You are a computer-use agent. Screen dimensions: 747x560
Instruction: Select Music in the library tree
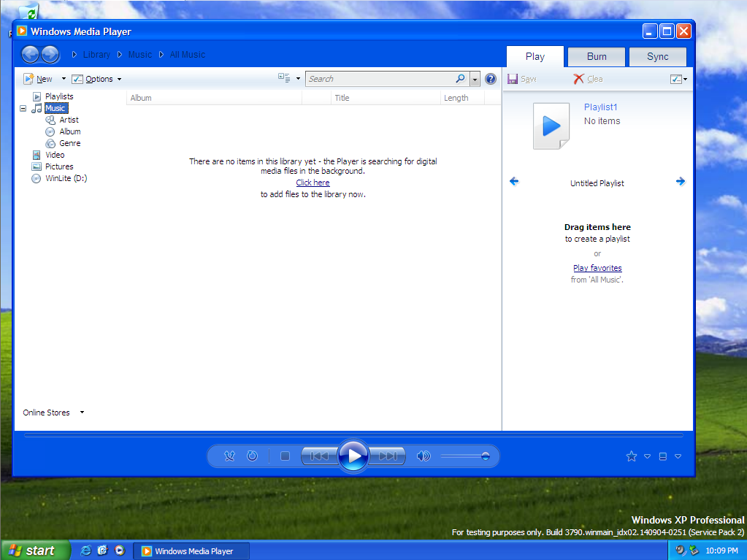click(x=55, y=108)
